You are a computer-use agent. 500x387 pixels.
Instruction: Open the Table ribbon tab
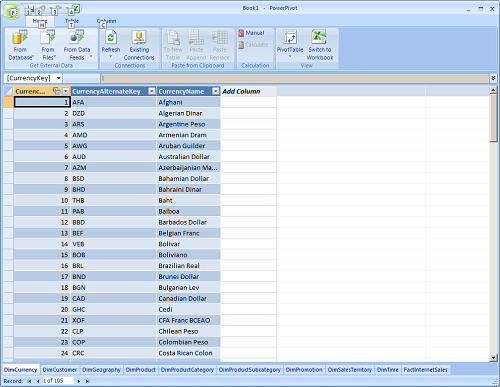click(72, 21)
